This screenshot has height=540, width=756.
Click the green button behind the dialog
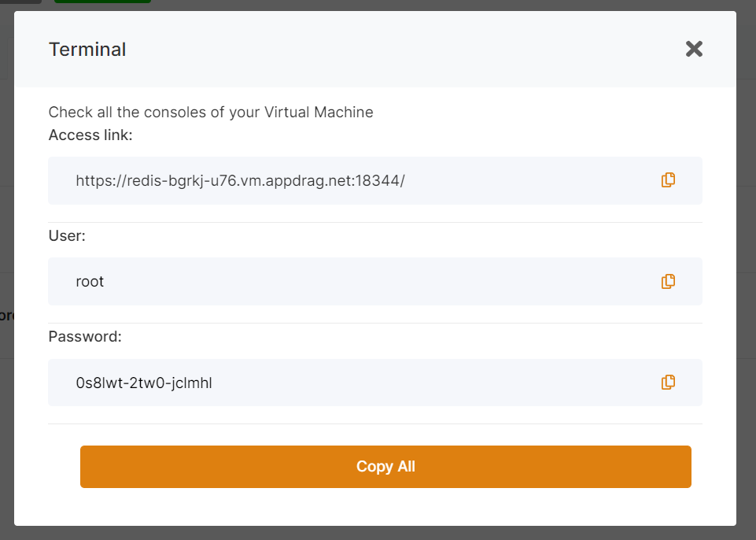pyautogui.click(x=102, y=2)
